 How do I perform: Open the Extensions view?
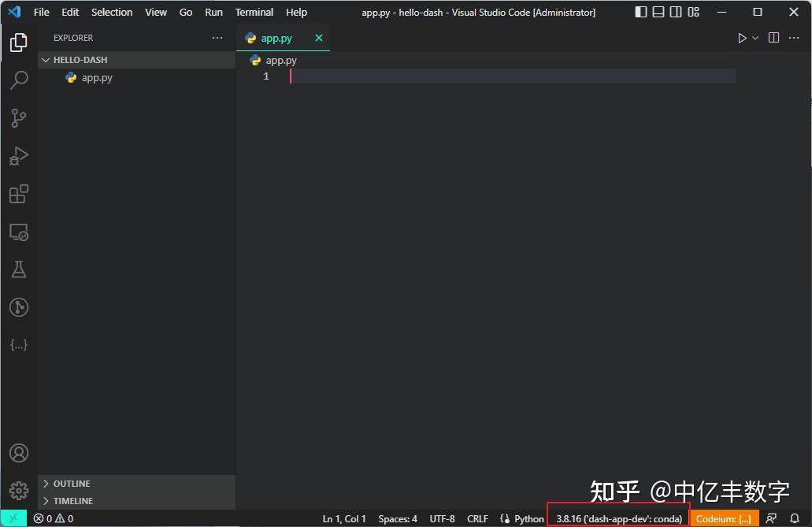19,194
